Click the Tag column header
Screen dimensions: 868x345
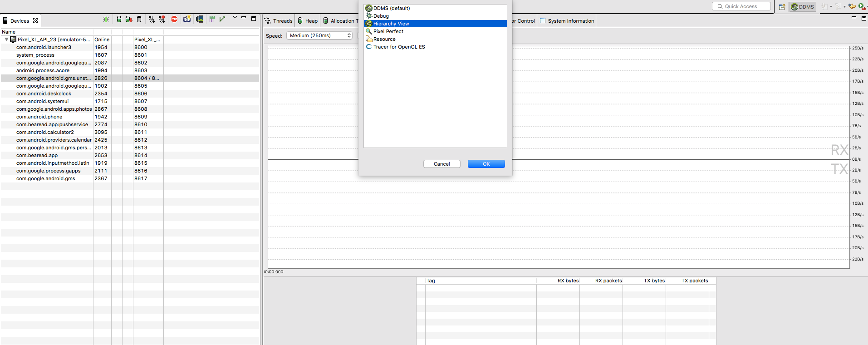point(481,281)
